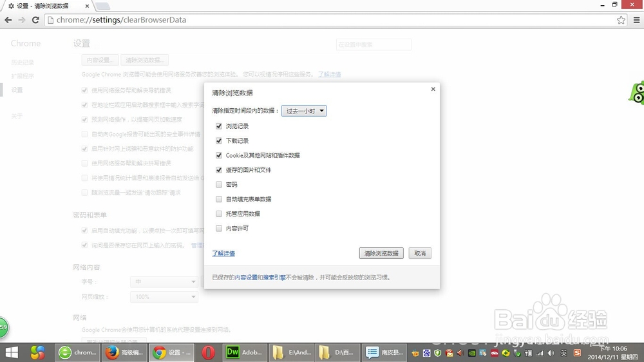
Task: Open the 扩展程序 sidebar item
Action: pyautogui.click(x=23, y=76)
